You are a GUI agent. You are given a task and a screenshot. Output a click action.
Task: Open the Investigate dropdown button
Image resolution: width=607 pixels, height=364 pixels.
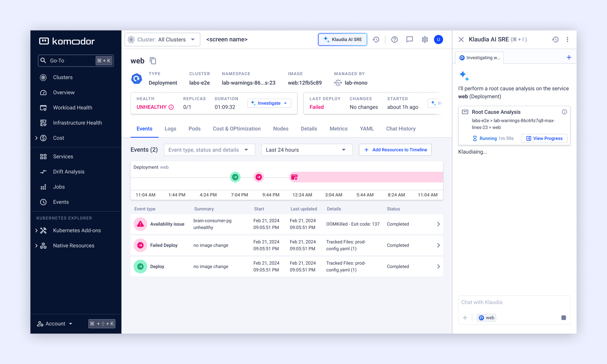click(x=269, y=103)
